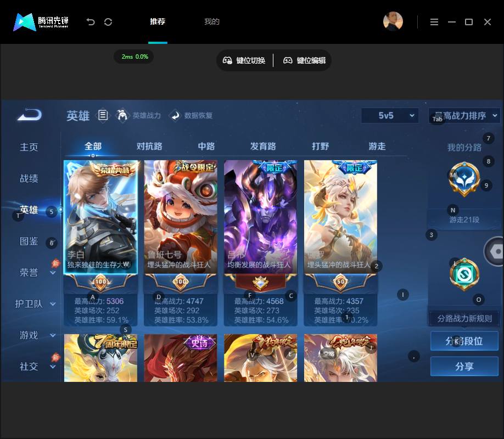Click the gamepad icon for 键位切换
The image size is (504, 439).
pos(227,60)
